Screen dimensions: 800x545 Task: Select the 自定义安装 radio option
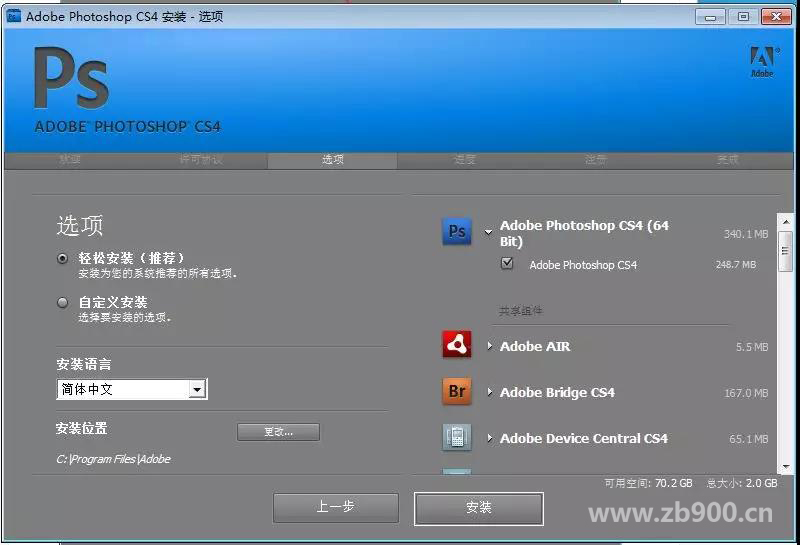point(63,302)
